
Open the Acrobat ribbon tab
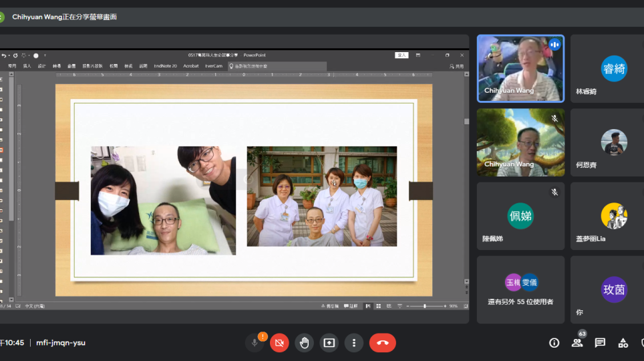click(191, 66)
